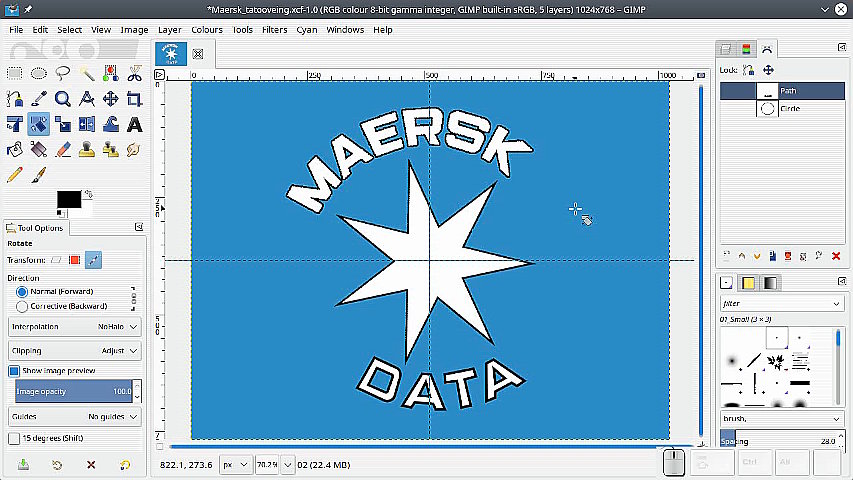Delete tool preset button

click(x=91, y=465)
